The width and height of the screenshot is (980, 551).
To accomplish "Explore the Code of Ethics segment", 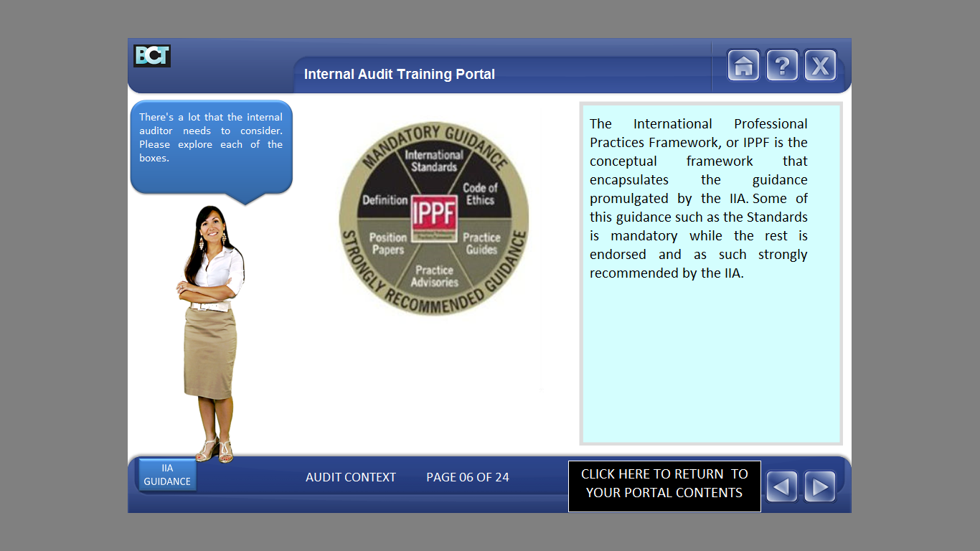I will click(480, 194).
